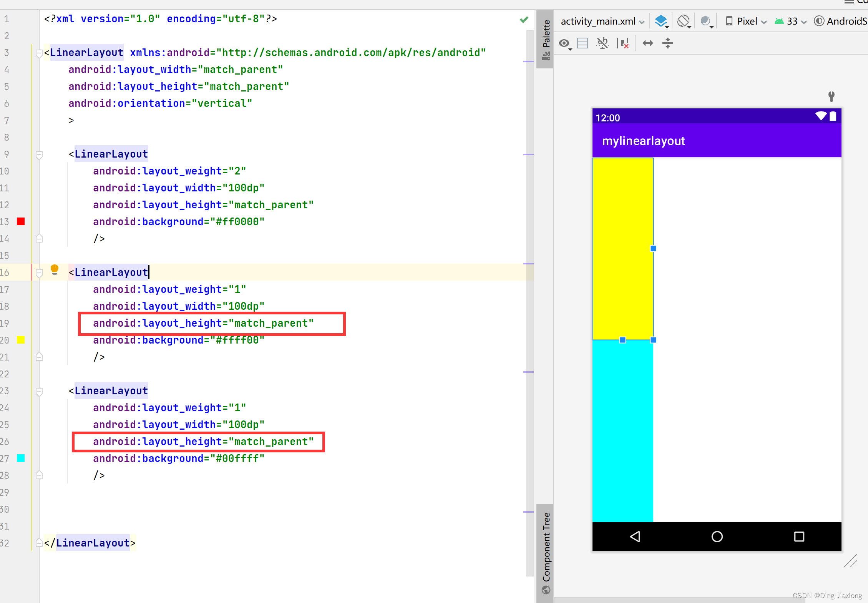
Task: Click the preview wifi status icon
Action: point(821,116)
